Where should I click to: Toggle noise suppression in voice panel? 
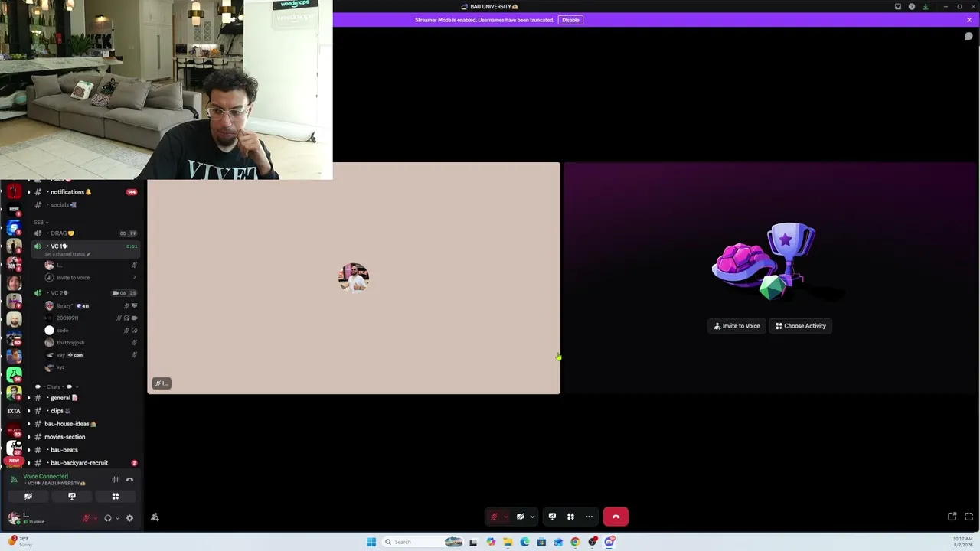(x=116, y=479)
